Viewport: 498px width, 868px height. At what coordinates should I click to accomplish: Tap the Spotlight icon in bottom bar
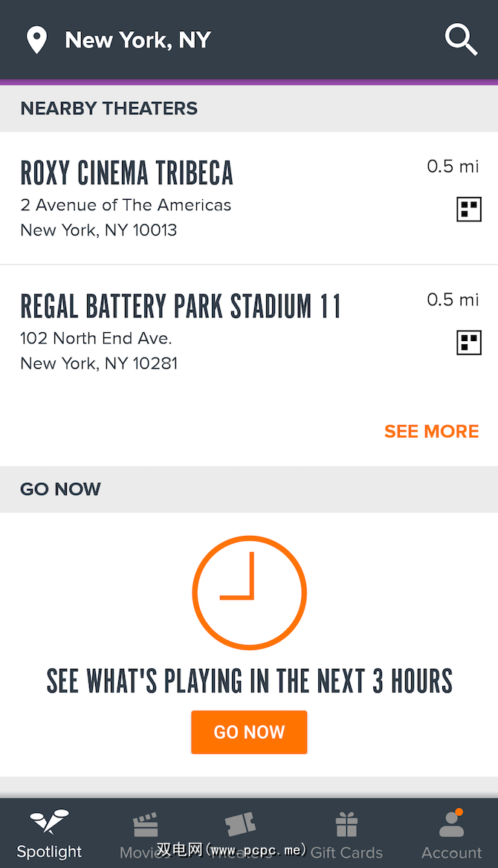click(49, 823)
